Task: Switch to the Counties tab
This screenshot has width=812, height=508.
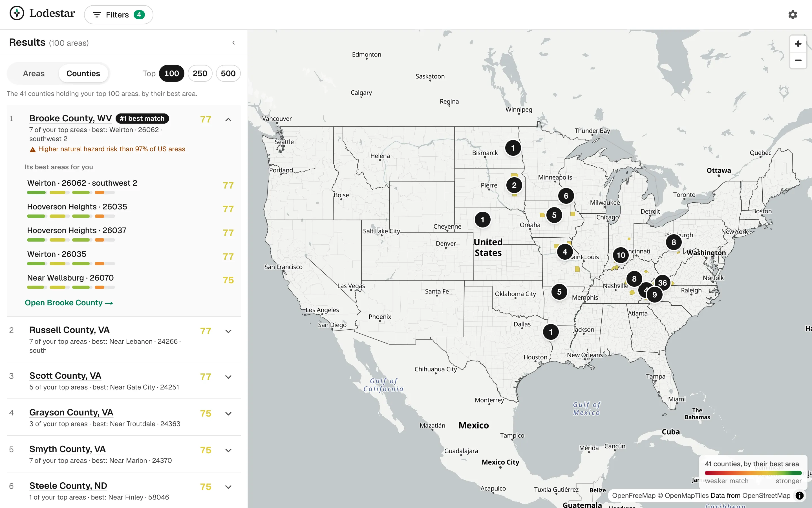Action: [83, 73]
